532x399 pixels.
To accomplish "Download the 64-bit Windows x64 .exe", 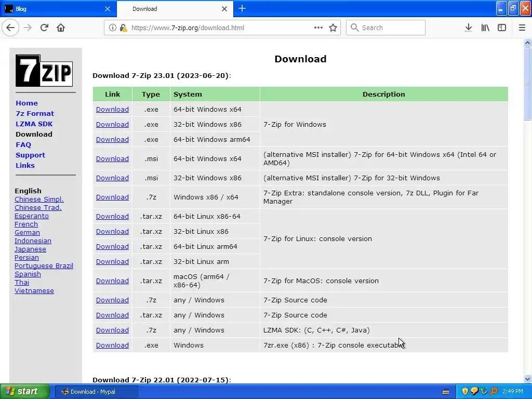I will tap(112, 110).
